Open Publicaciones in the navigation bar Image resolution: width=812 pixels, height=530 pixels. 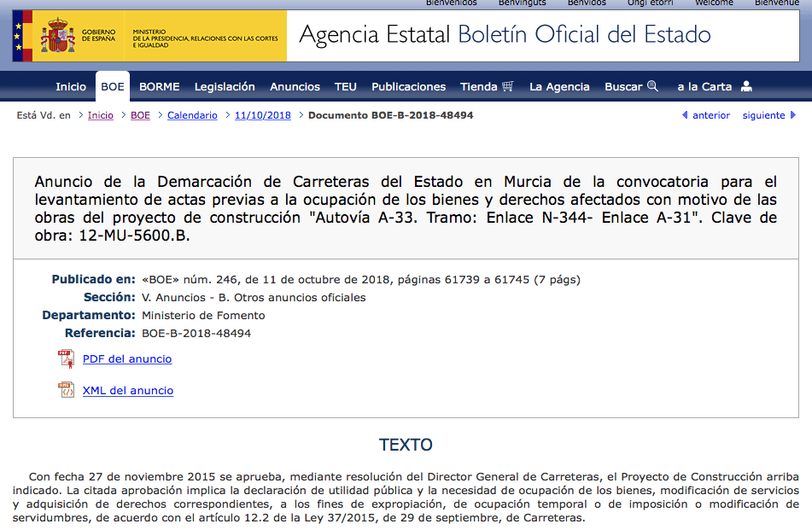click(409, 86)
